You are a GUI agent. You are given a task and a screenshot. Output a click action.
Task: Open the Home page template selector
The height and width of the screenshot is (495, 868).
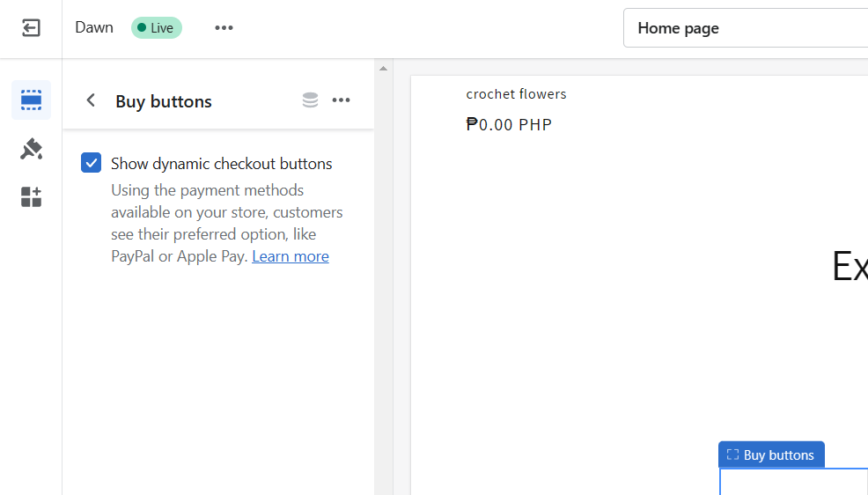point(745,27)
